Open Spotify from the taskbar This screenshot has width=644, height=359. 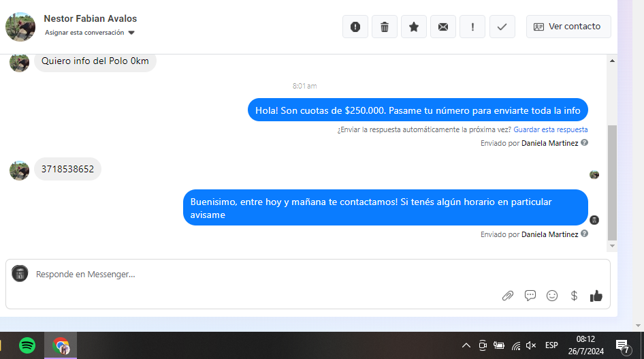coord(27,345)
